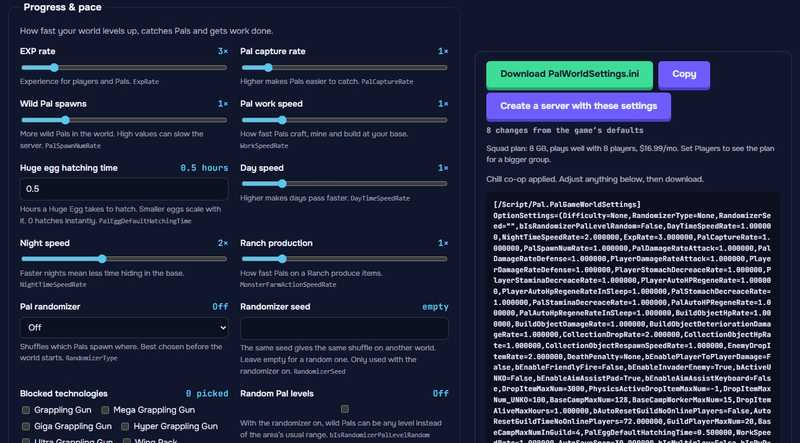
Task: Adjust the Night speed slider
Action: click(124, 259)
